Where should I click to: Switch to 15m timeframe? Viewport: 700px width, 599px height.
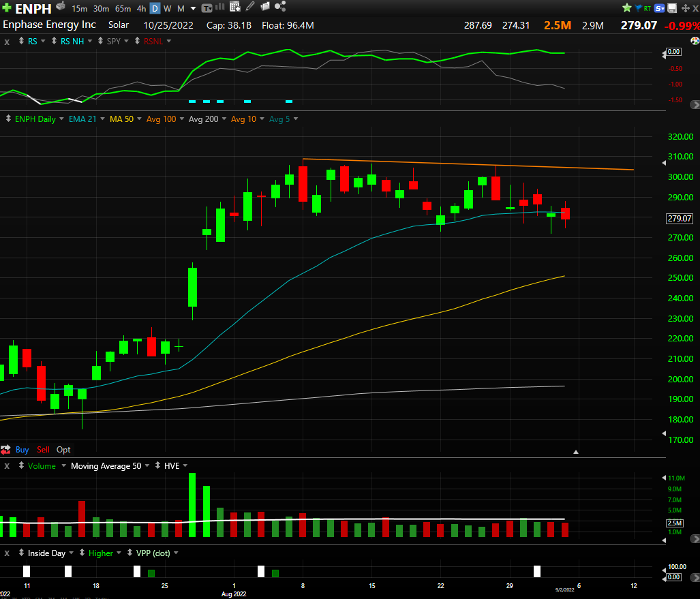click(80, 8)
